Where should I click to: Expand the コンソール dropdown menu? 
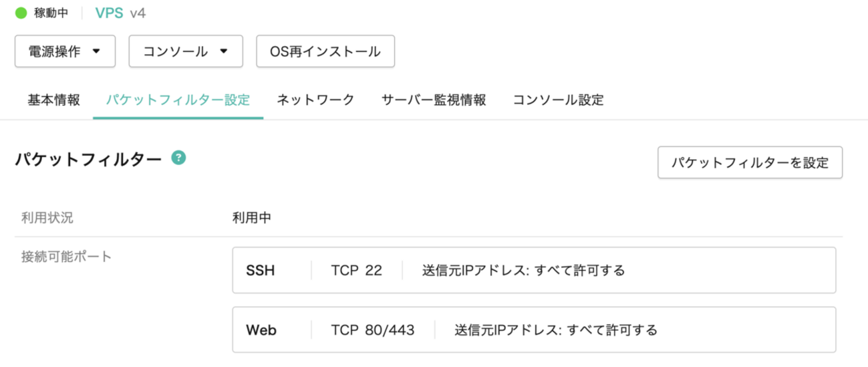coord(186,51)
